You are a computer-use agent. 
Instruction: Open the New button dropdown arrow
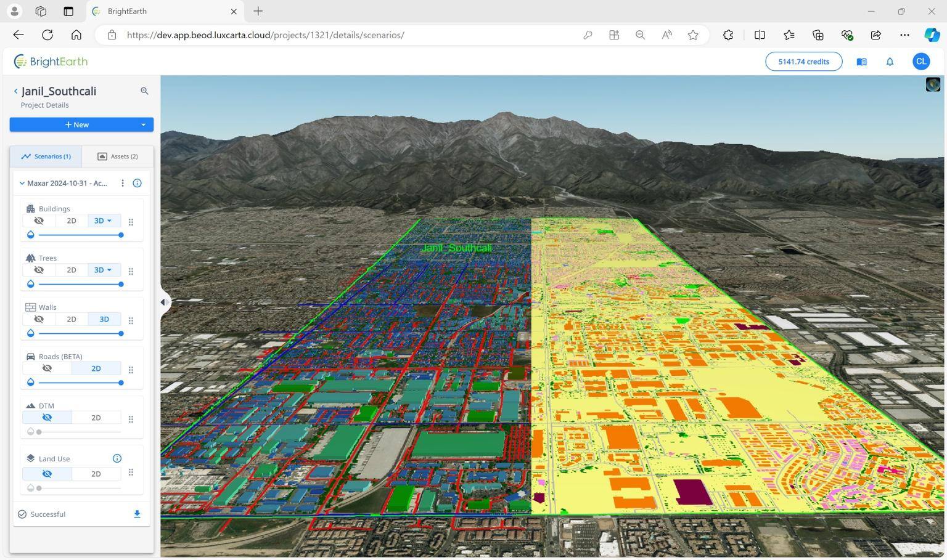click(x=143, y=124)
